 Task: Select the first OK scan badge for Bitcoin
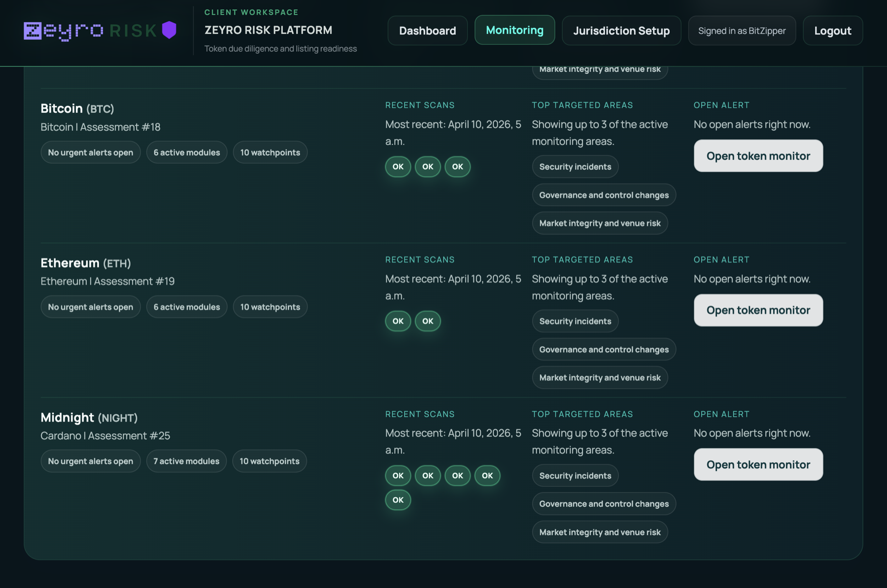398,166
